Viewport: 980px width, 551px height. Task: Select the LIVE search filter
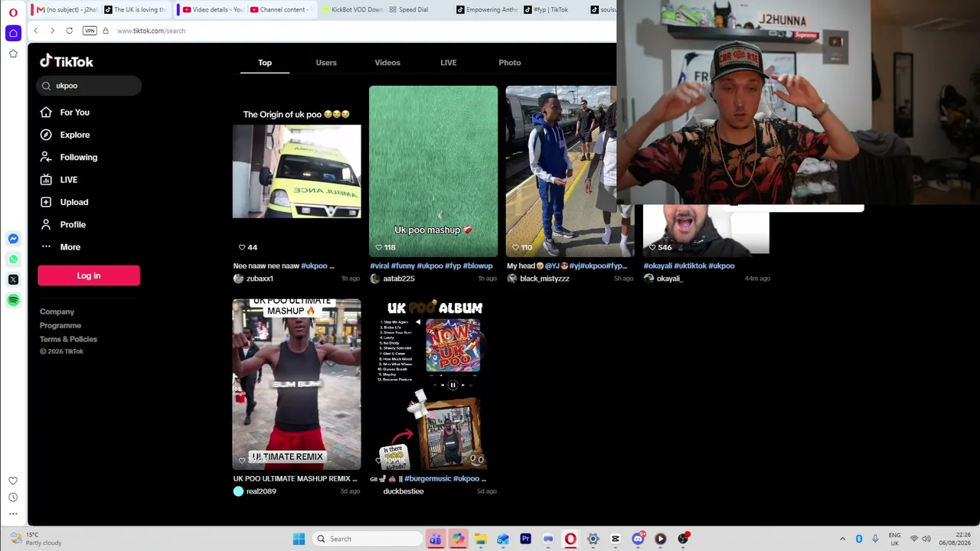tap(449, 63)
